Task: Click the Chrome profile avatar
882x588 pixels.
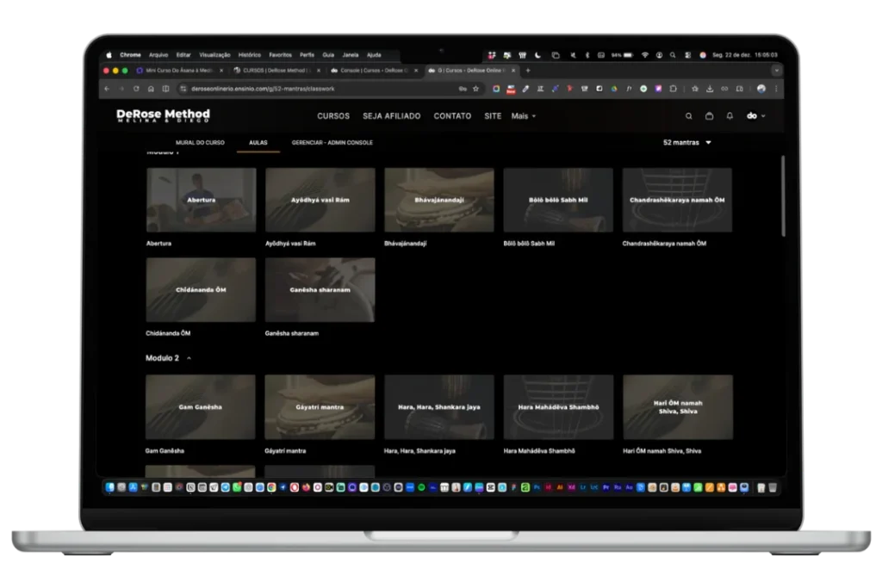Action: (761, 89)
